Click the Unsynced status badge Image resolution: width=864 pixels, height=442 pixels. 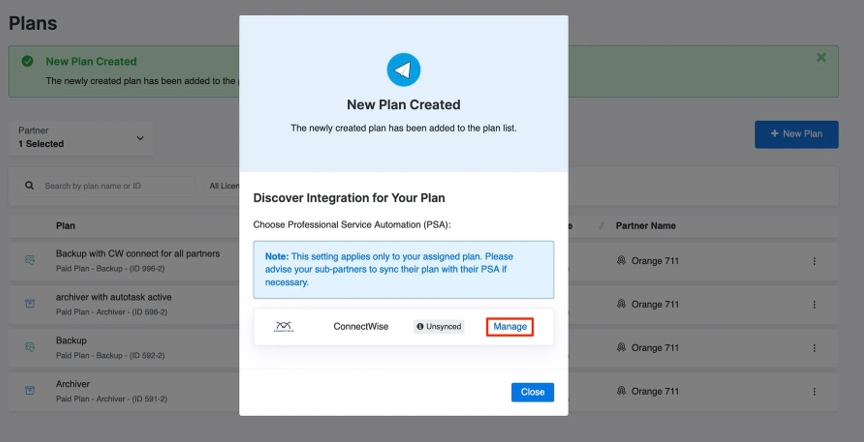pyautogui.click(x=439, y=327)
